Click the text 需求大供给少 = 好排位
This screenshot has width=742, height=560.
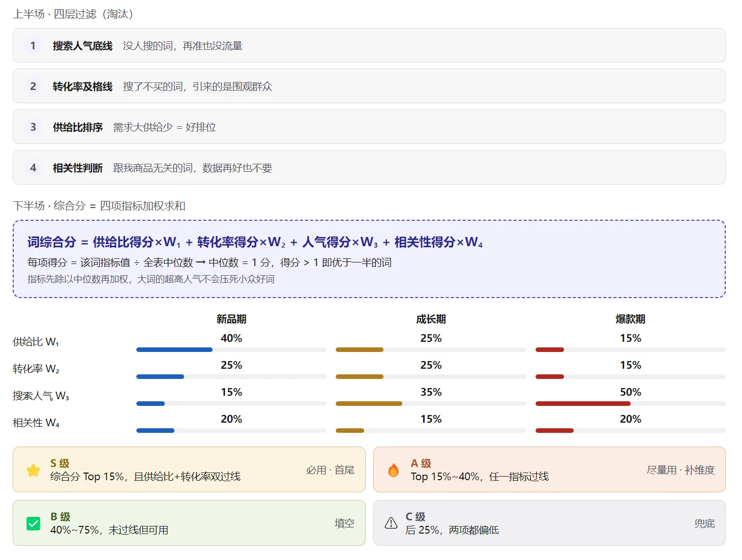coord(164,127)
